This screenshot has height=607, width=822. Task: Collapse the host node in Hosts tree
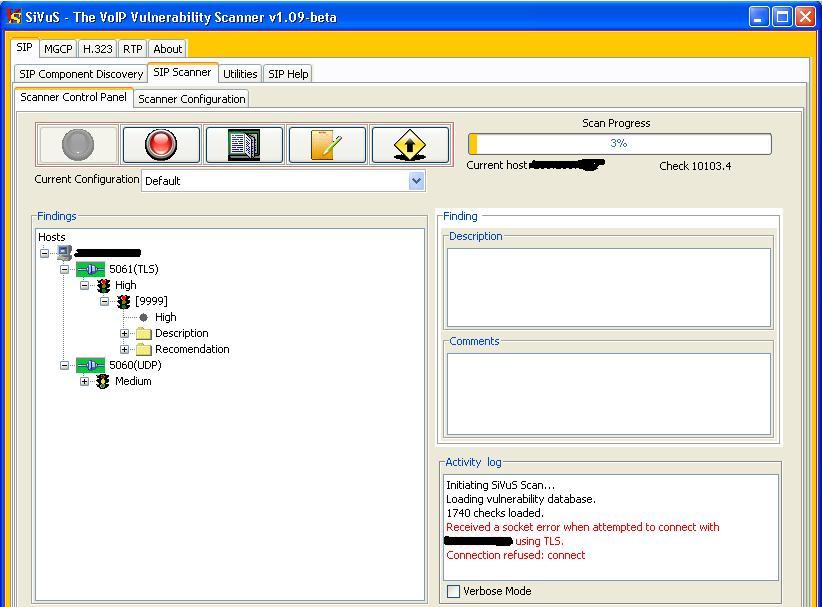coord(45,253)
